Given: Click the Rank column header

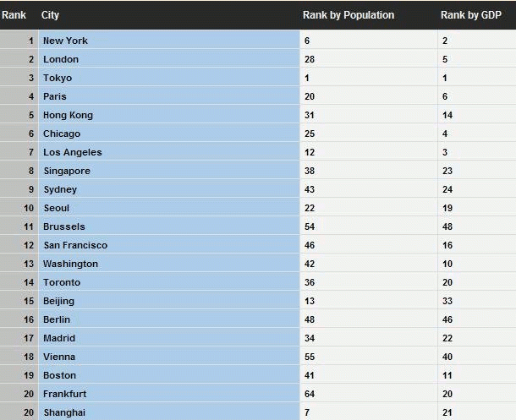Looking at the screenshot, I should 14,15.
